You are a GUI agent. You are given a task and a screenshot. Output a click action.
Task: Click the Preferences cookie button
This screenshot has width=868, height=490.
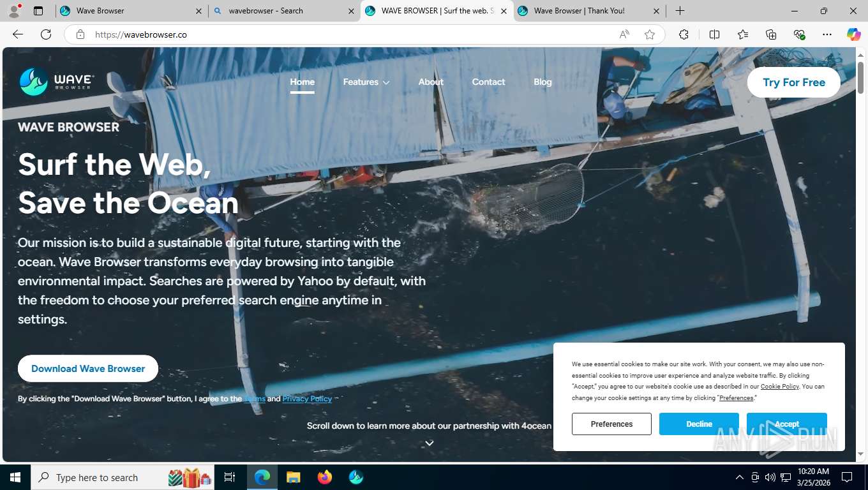(611, 424)
